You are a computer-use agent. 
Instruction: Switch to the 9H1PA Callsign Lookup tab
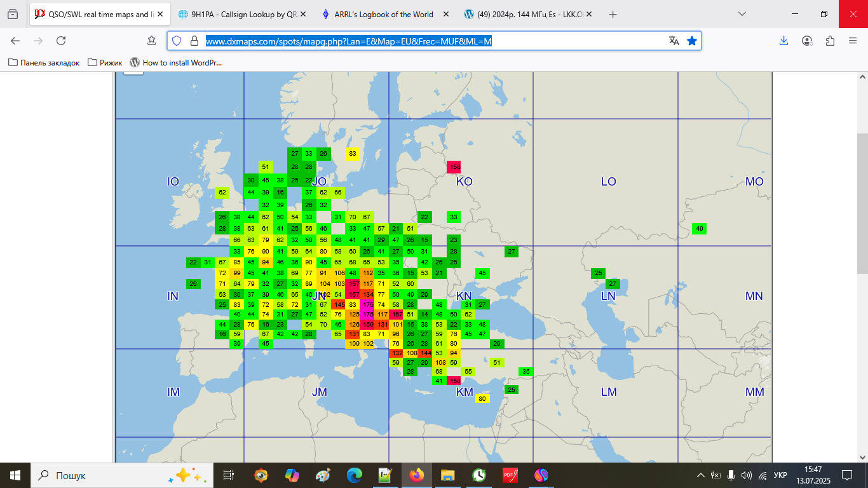coord(243,14)
